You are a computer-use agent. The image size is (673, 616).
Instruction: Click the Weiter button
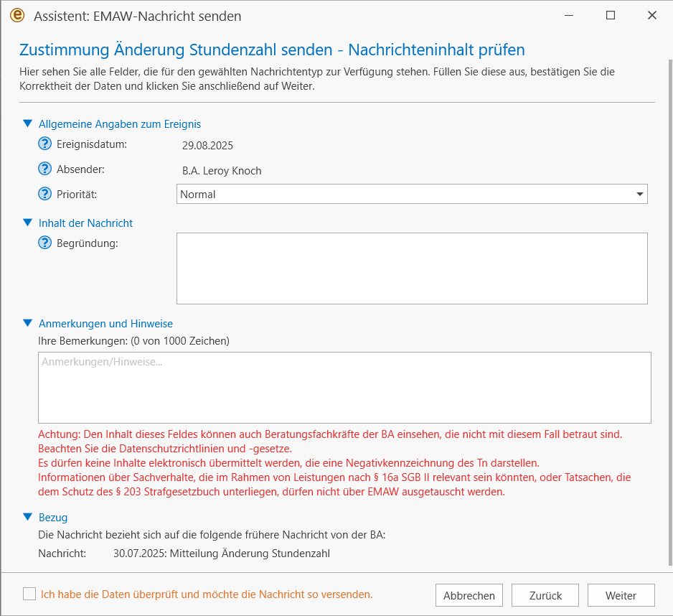pyautogui.click(x=621, y=595)
